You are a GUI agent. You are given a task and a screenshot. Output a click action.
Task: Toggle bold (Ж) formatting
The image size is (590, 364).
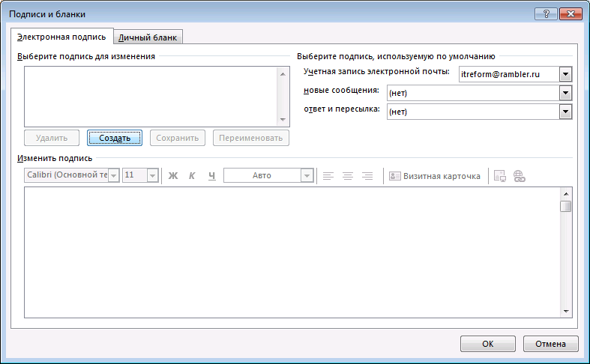tap(173, 175)
